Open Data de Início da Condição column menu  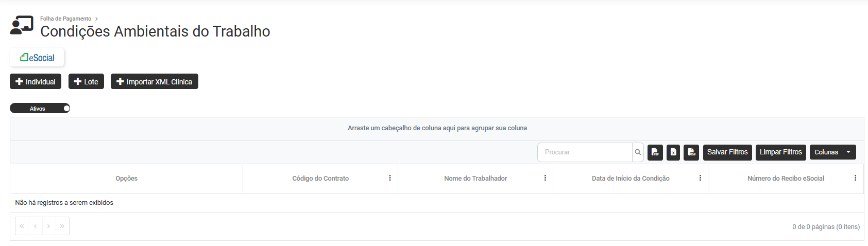[x=700, y=178]
